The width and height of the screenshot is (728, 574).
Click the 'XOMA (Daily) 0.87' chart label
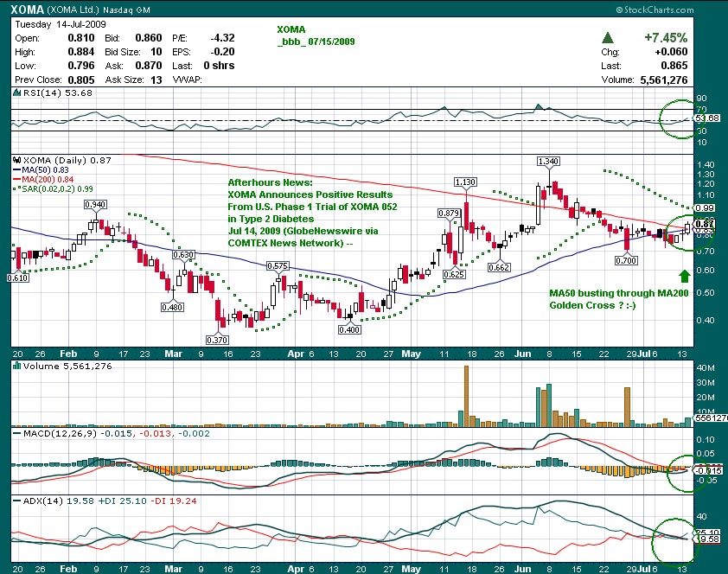[x=67, y=160]
